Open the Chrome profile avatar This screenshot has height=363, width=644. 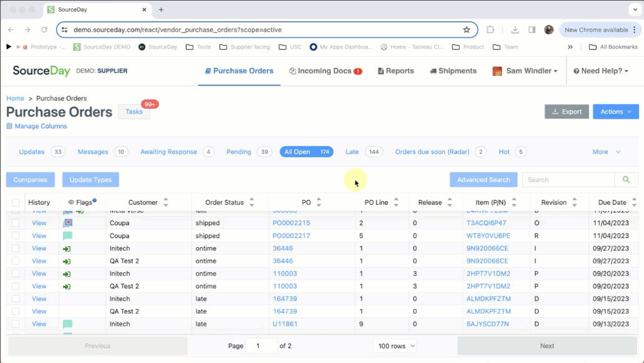coord(549,29)
